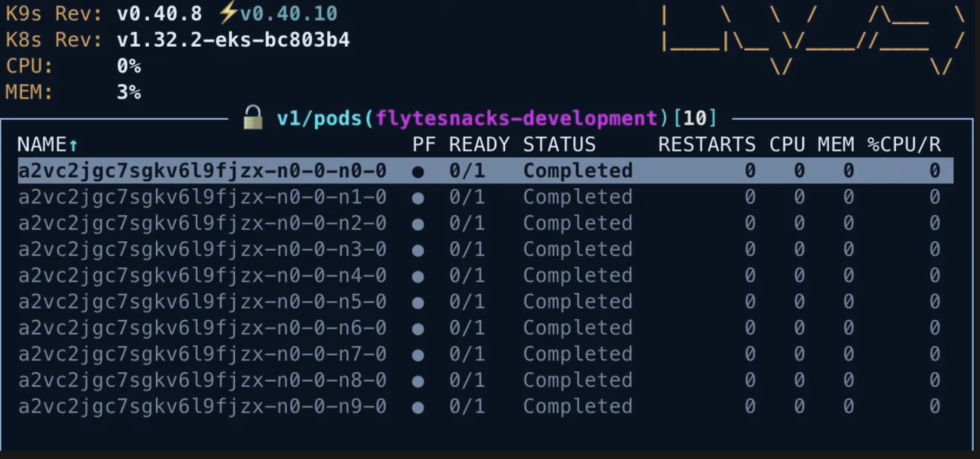Click the sort arrow next to NAME header
This screenshot has height=459, width=980.
tap(74, 145)
